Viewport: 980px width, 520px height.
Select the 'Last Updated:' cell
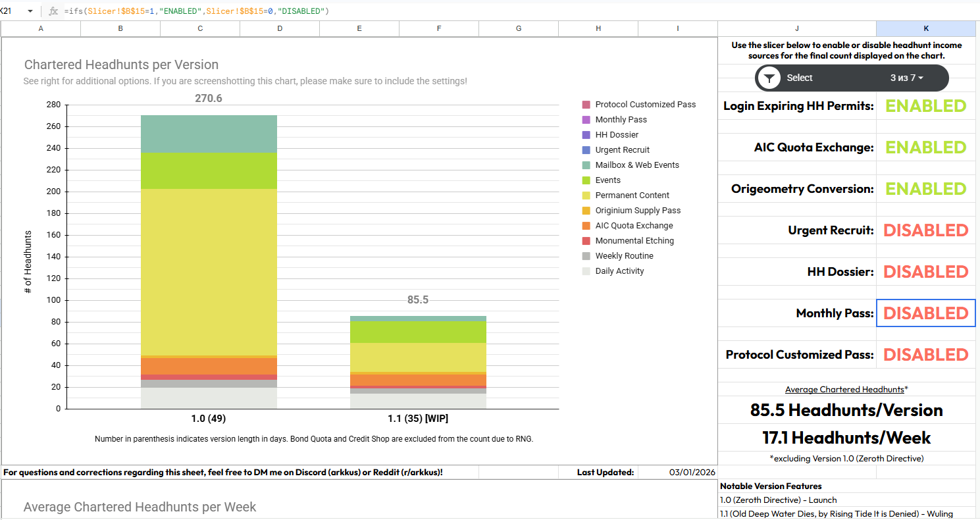[598, 472]
